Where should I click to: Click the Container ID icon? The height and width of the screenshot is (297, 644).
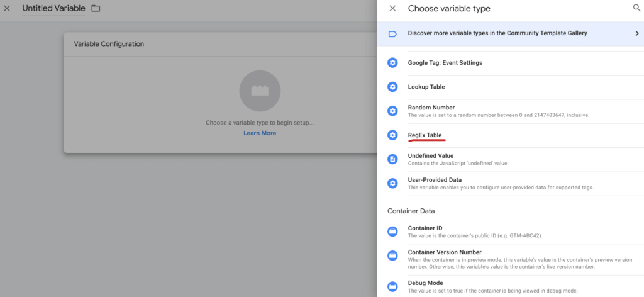392,232
